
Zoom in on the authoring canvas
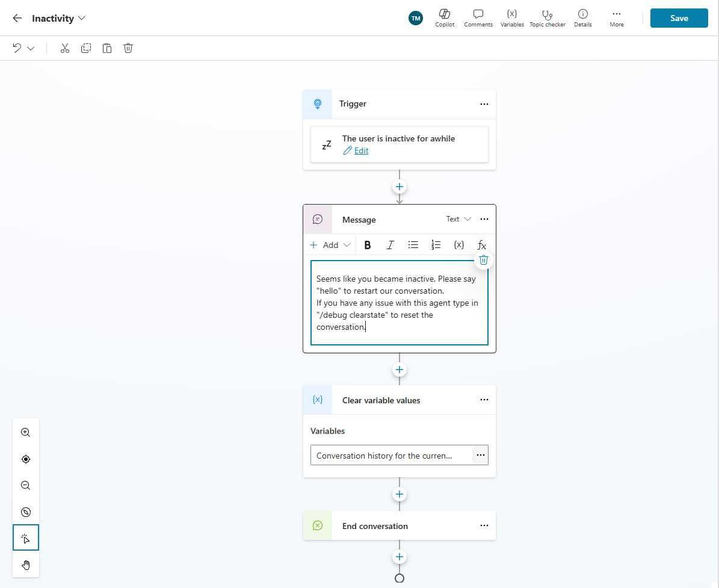(x=25, y=432)
